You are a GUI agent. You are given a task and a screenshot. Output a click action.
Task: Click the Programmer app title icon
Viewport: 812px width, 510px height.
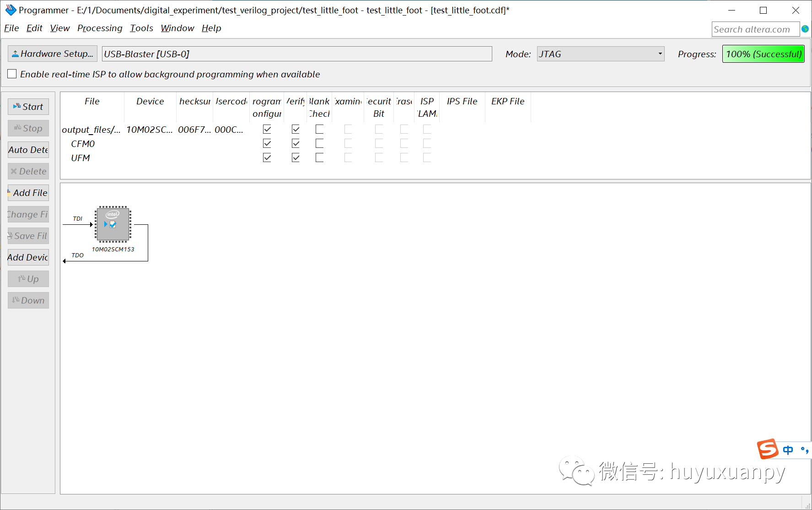coord(10,10)
